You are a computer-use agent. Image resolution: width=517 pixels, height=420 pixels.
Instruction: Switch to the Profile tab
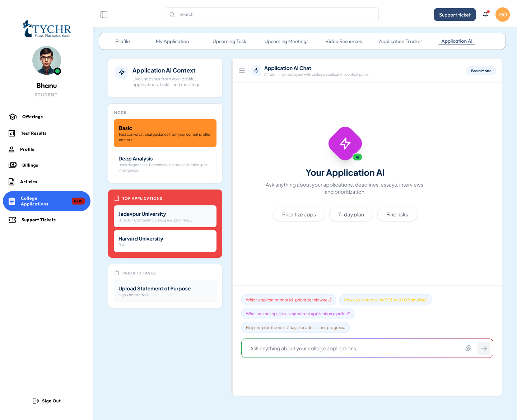(122, 41)
